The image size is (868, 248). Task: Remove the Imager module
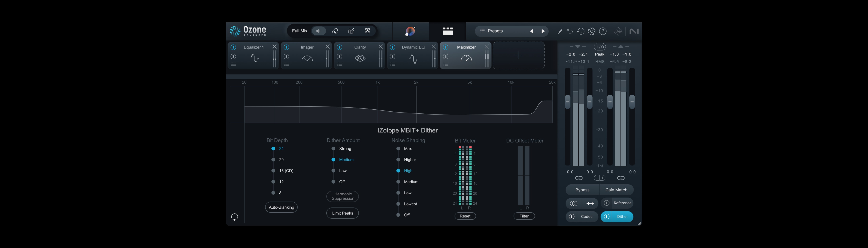[328, 47]
